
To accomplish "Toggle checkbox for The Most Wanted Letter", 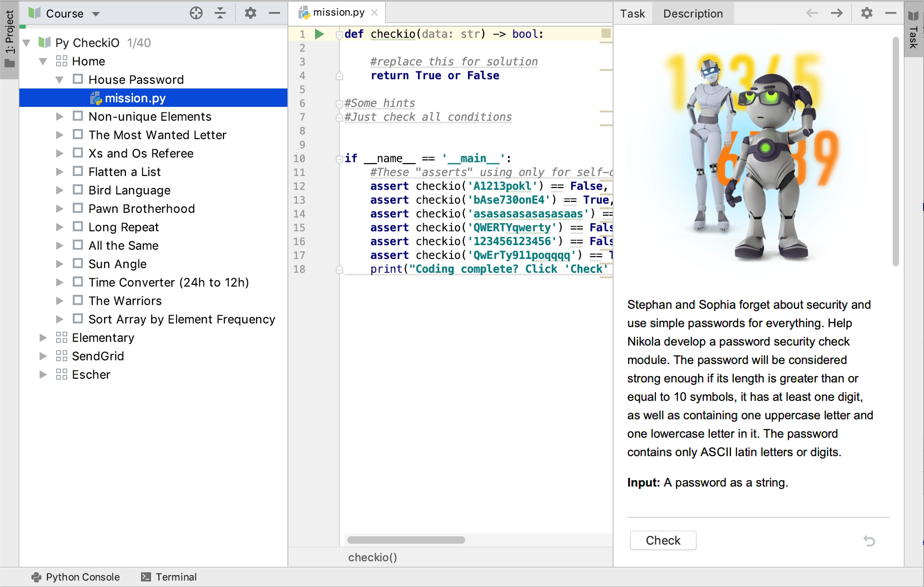I will [x=77, y=135].
